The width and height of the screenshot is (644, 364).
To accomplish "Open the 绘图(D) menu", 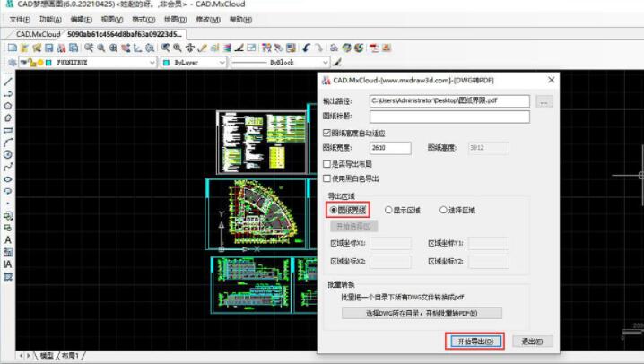I will (x=176, y=20).
